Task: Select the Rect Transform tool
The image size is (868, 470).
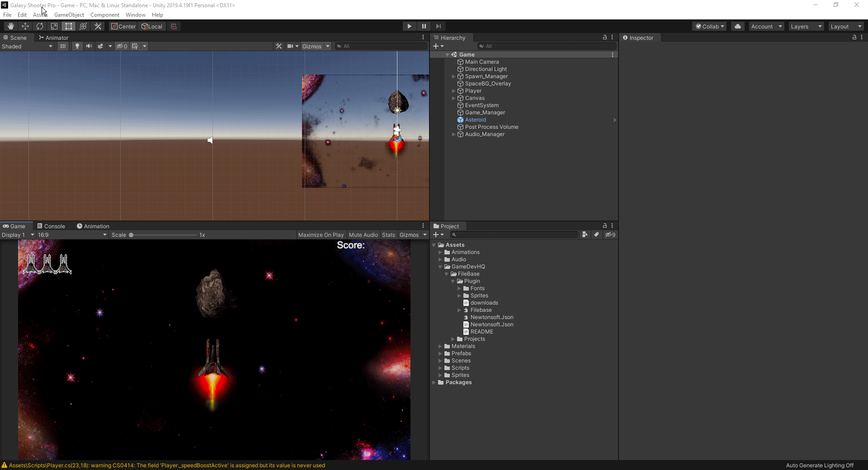Action: click(x=68, y=26)
